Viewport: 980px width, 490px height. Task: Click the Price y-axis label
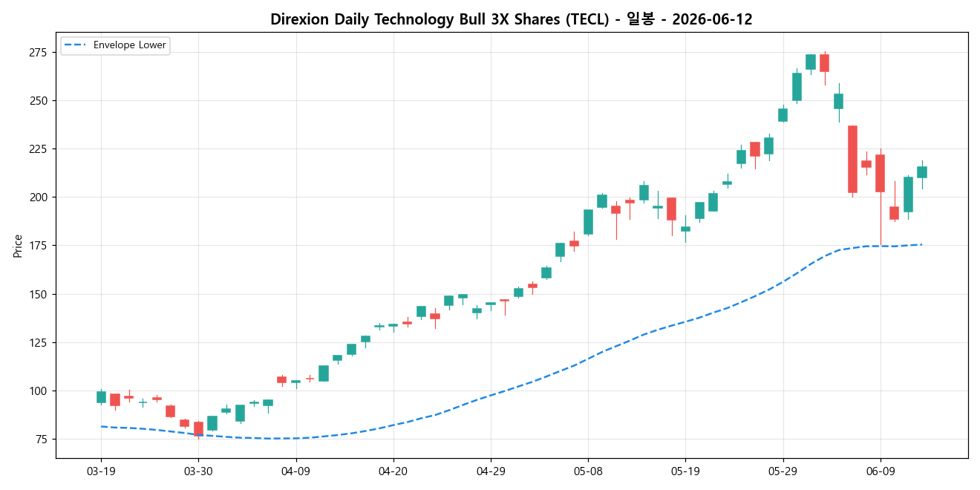tap(18, 245)
